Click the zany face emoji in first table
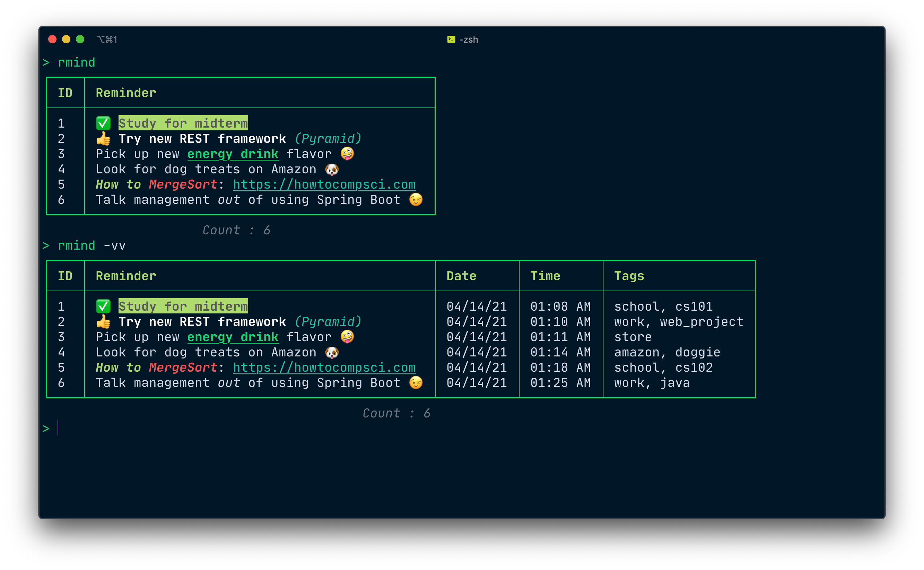This screenshot has width=924, height=570. coord(347,154)
